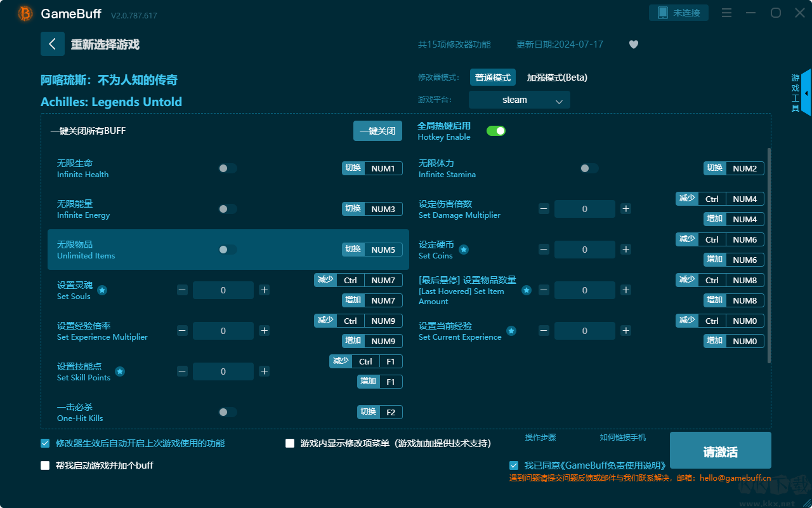Decrease Set Current Experience with minus
Image resolution: width=812 pixels, height=508 pixels.
[544, 331]
